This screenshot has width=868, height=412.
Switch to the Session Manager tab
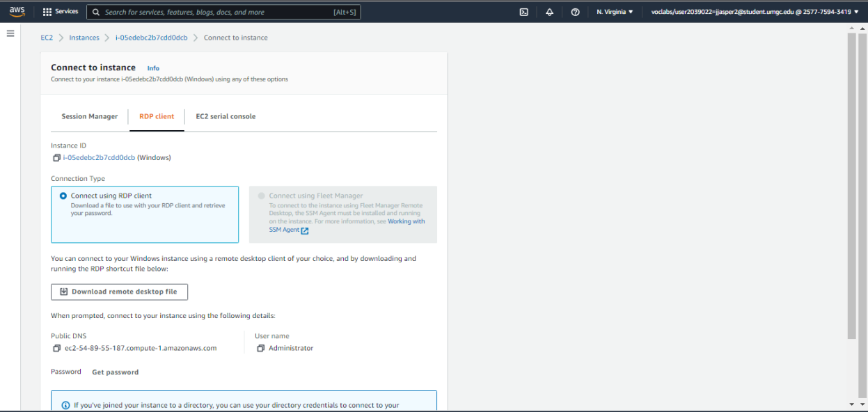89,117
